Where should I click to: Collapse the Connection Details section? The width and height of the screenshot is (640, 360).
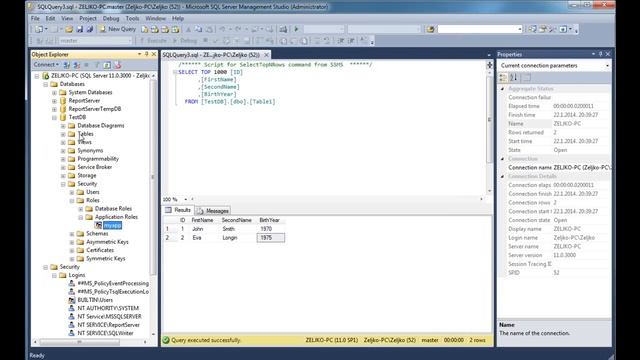[502, 177]
